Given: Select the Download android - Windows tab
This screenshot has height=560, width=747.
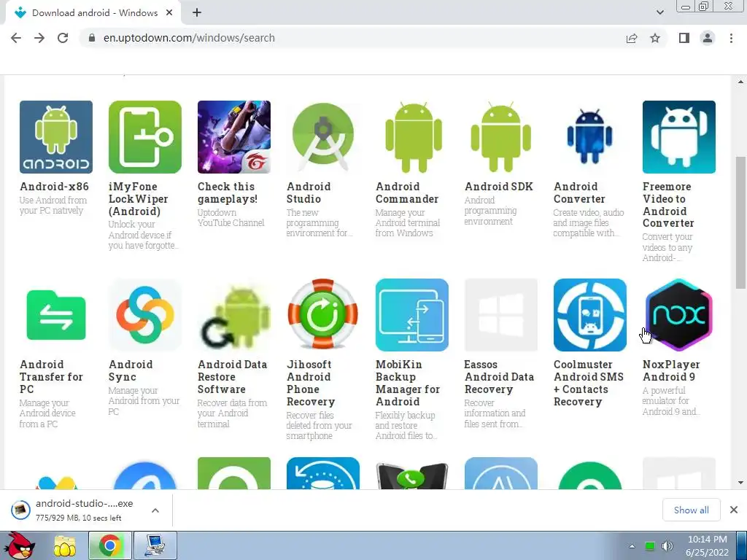Looking at the screenshot, I should 93,13.
